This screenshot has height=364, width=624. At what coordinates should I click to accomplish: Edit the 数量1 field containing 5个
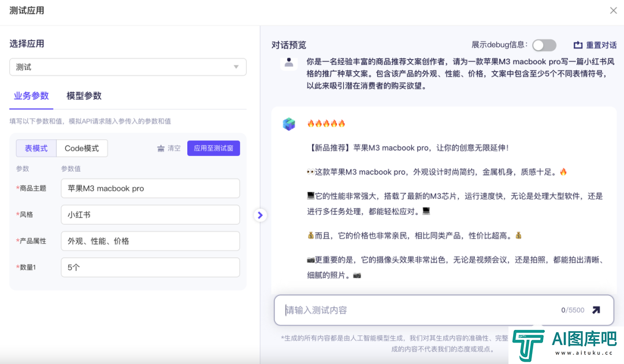150,268
